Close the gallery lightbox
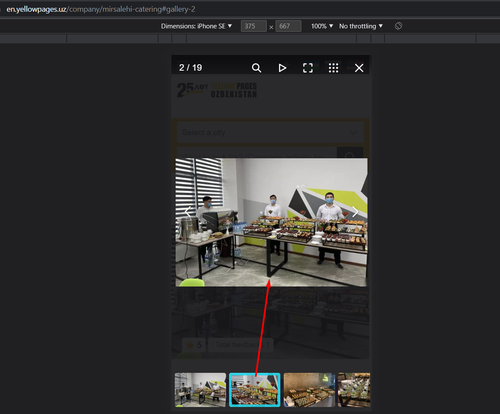 click(359, 68)
